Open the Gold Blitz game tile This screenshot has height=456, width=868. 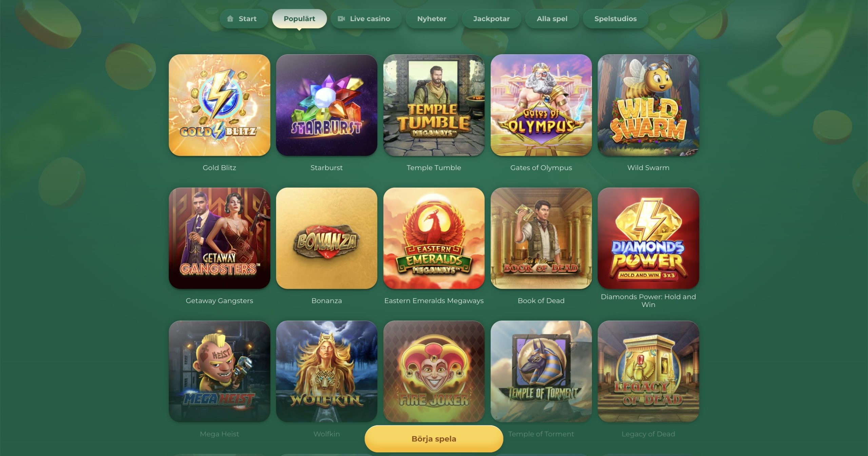219,105
